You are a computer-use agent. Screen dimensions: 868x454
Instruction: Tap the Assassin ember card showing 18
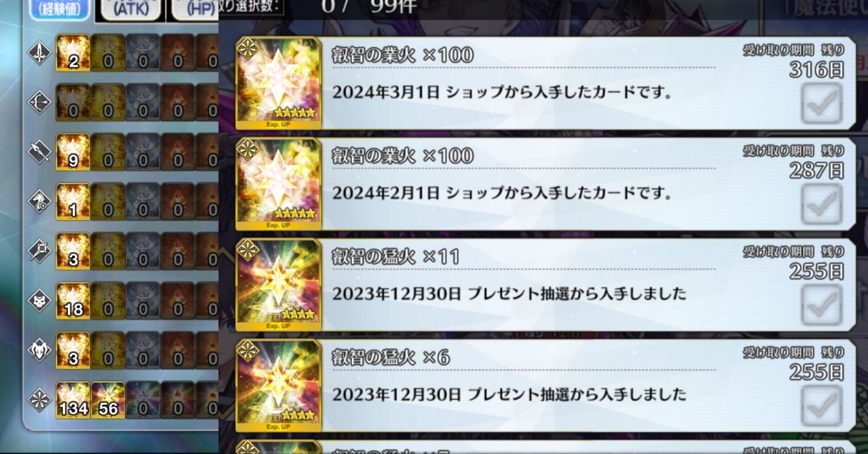pos(73,301)
